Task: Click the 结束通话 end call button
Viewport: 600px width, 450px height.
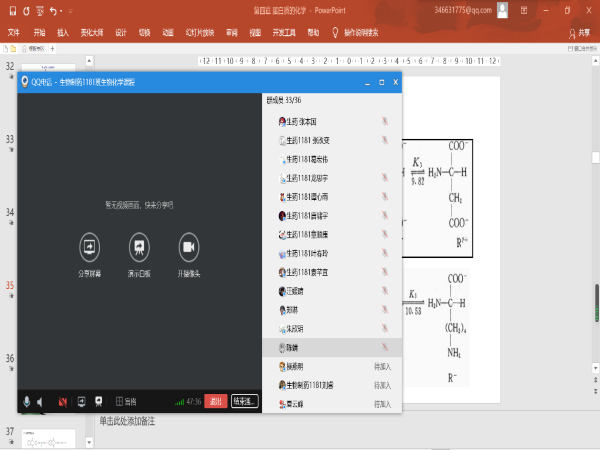Action: pos(245,402)
